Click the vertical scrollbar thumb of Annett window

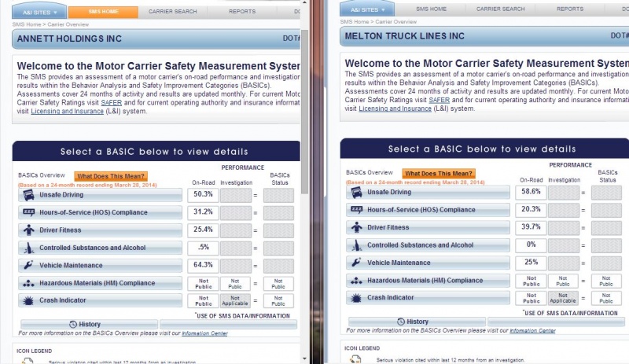pyautogui.click(x=304, y=112)
